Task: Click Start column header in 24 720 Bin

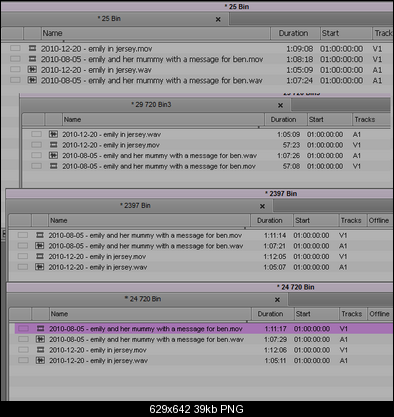Action: tap(317, 314)
